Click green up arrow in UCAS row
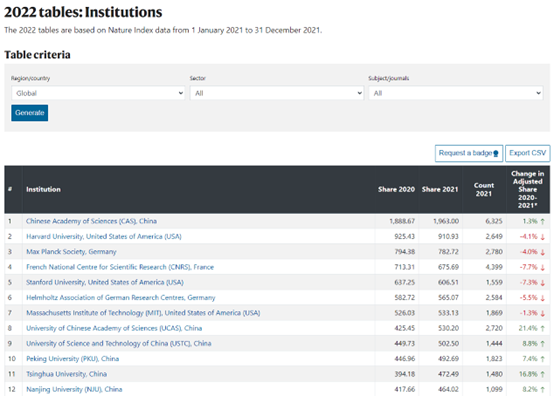 pos(542,329)
